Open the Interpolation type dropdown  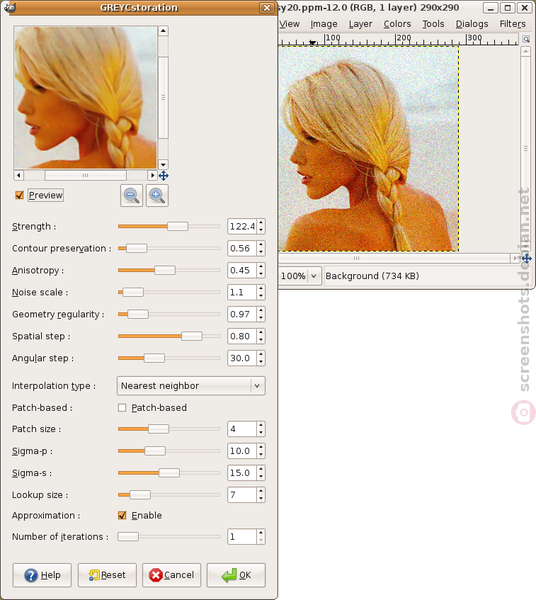coord(191,386)
